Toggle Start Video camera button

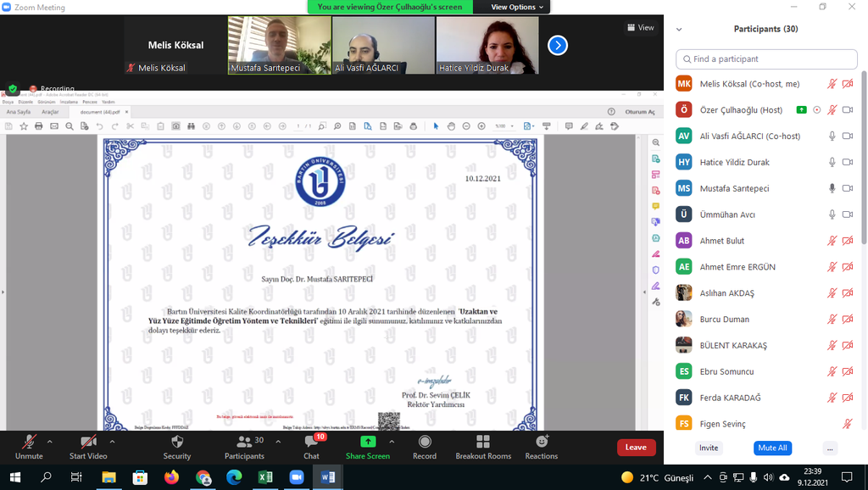tap(88, 446)
